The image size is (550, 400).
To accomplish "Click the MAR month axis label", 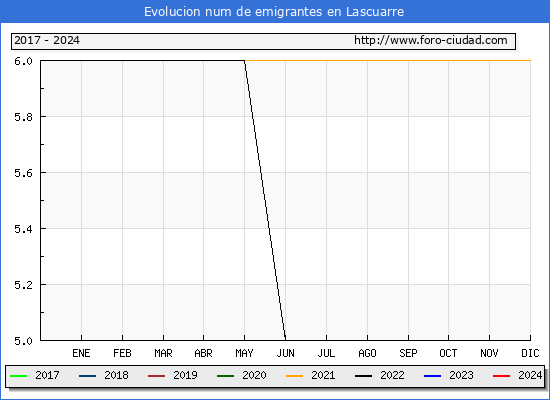I will coord(163,353).
